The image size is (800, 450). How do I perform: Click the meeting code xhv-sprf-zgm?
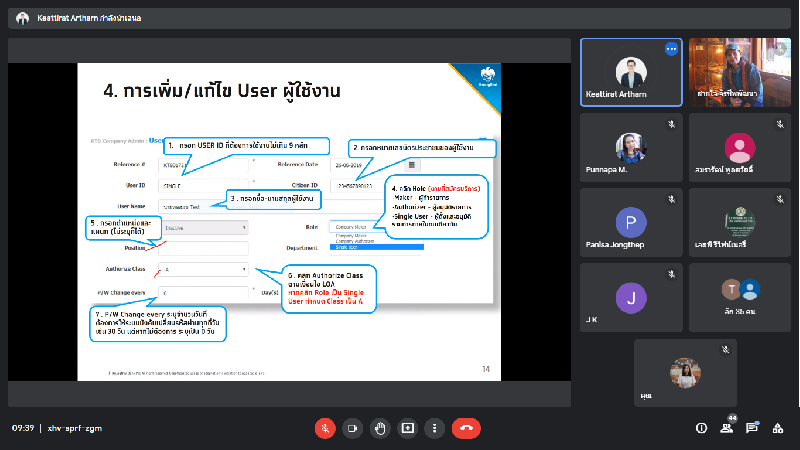[x=76, y=427]
